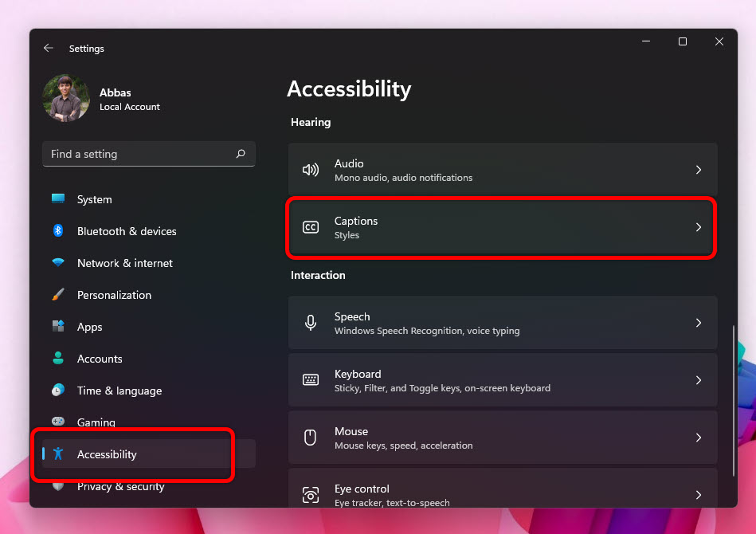Open Captions Styles settings
The image size is (756, 534).
(503, 226)
